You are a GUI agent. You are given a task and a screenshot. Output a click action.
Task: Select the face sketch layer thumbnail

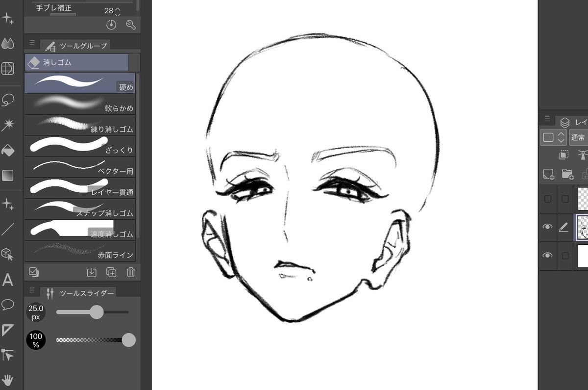(582, 227)
